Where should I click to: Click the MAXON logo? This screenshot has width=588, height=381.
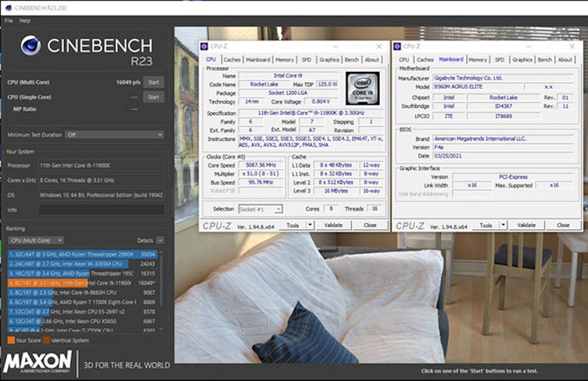click(x=37, y=362)
